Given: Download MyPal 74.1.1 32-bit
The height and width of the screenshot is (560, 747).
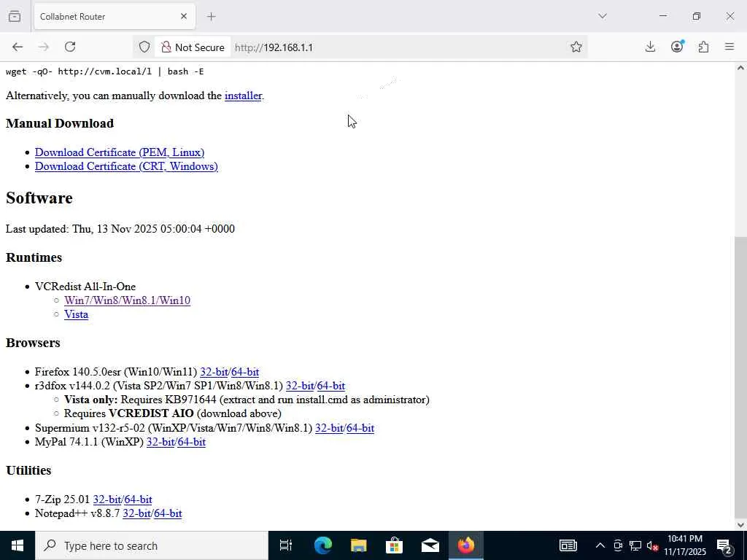Looking at the screenshot, I should (x=160, y=442).
